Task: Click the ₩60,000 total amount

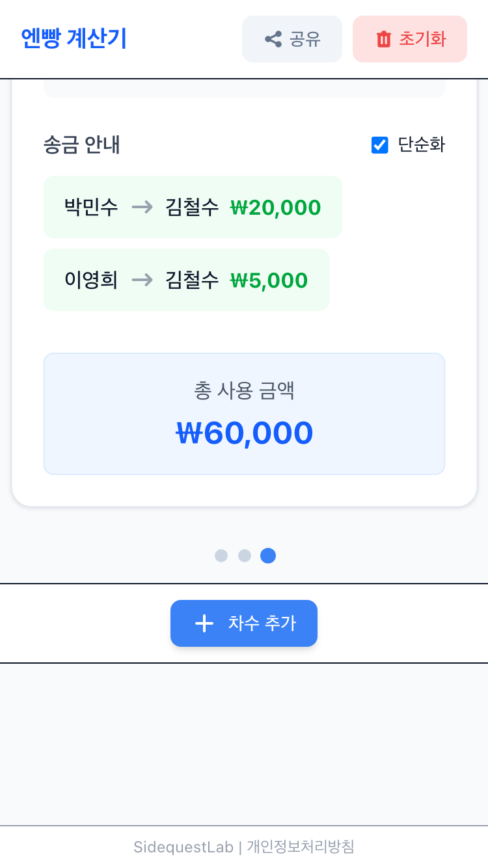Action: coord(245,433)
